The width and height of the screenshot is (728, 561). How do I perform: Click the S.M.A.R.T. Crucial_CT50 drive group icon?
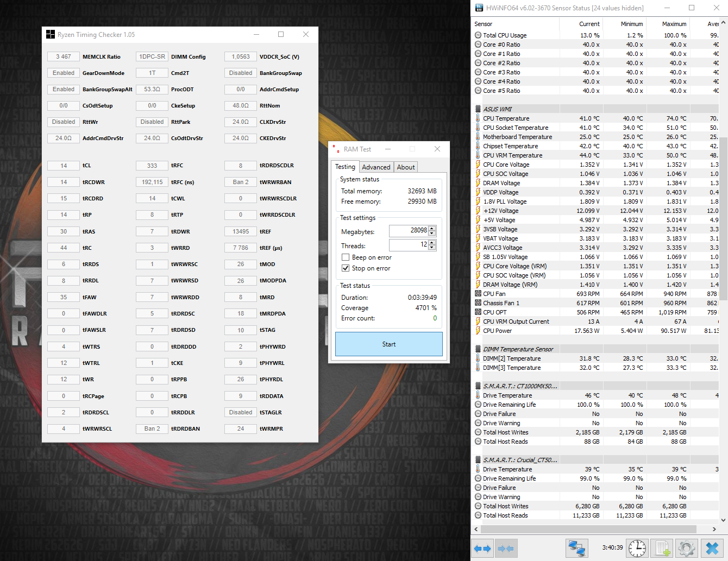(478, 460)
